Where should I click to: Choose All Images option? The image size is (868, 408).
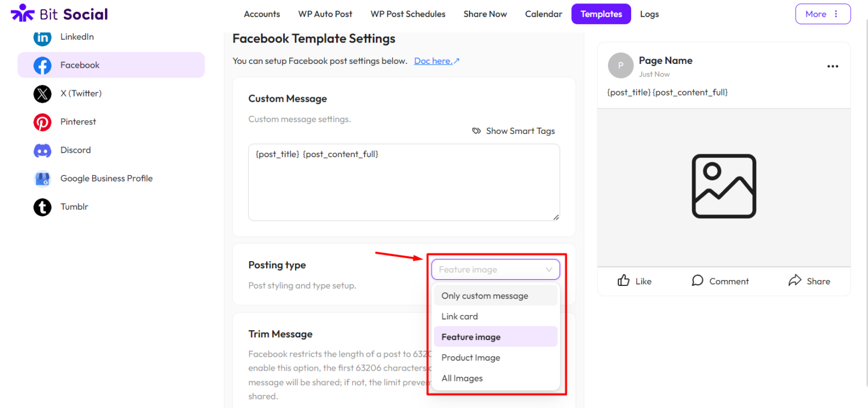tap(496, 379)
